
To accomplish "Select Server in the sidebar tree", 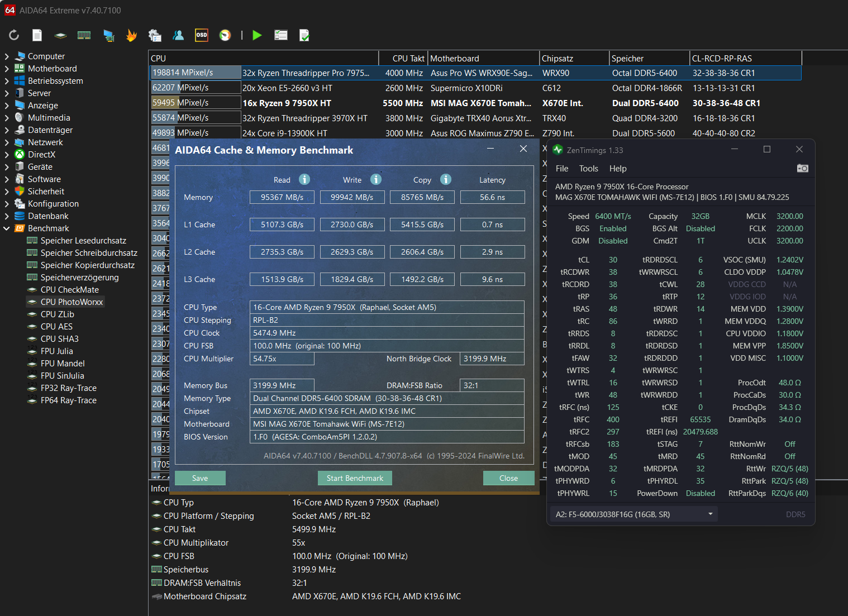I will (x=39, y=93).
